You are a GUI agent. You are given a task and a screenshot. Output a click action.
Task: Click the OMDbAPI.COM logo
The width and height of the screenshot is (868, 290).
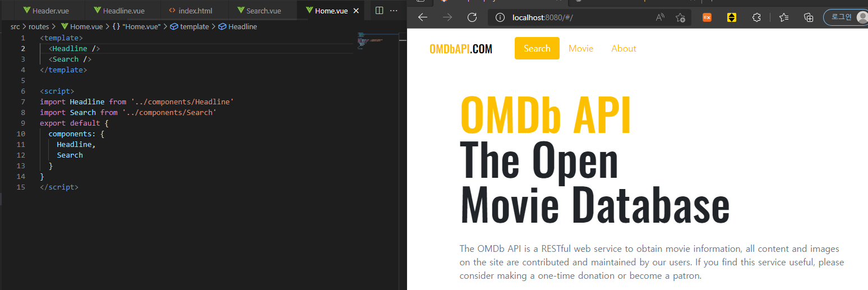[x=460, y=49]
